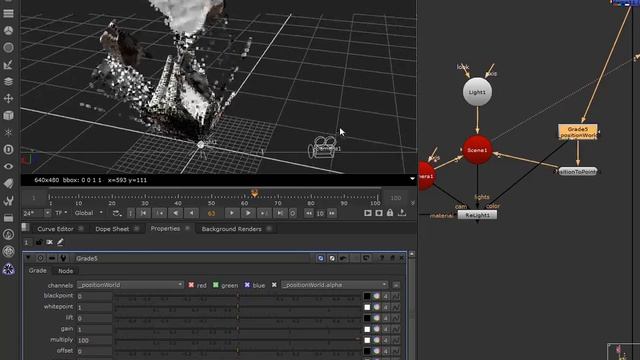Image resolution: width=640 pixels, height=360 pixels.
Task: Skip forward by frame increment
Action: 332,213
